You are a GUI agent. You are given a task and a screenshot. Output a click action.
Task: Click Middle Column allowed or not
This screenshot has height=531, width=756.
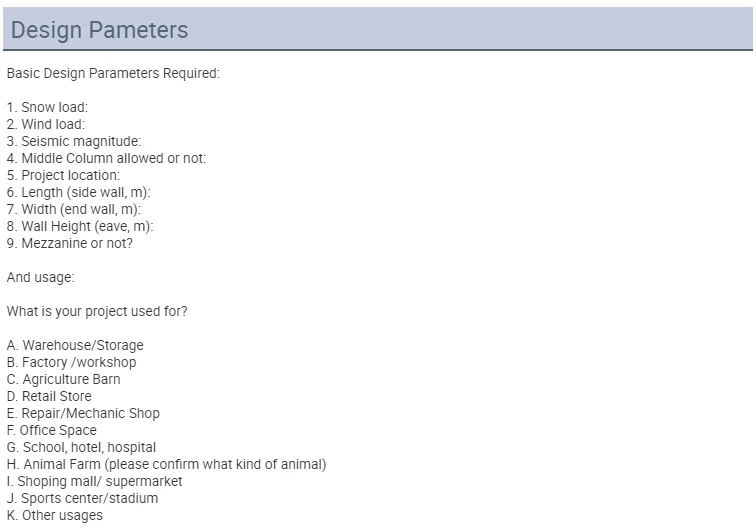[106, 158]
